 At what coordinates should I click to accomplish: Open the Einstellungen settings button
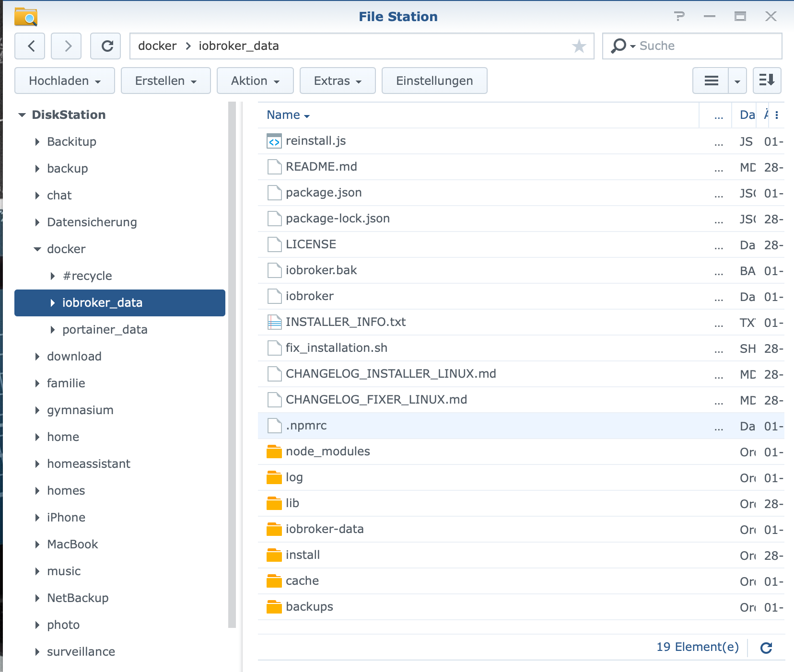[x=434, y=81]
